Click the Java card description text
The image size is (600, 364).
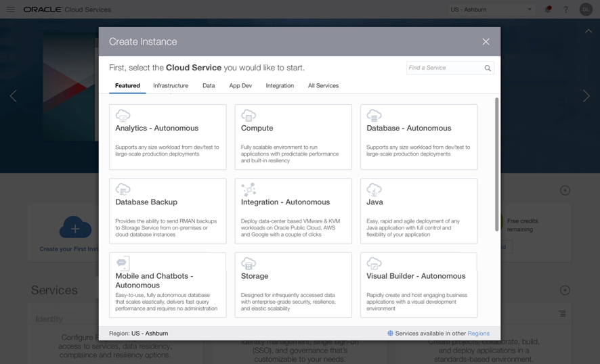click(x=413, y=228)
